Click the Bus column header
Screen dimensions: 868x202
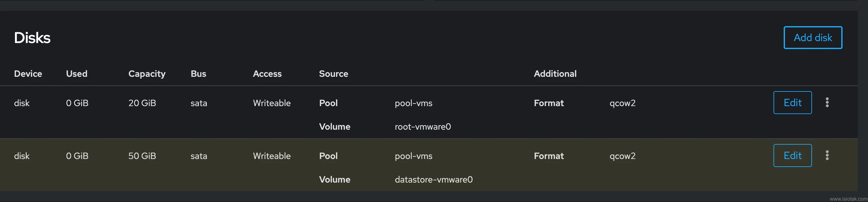coord(199,74)
